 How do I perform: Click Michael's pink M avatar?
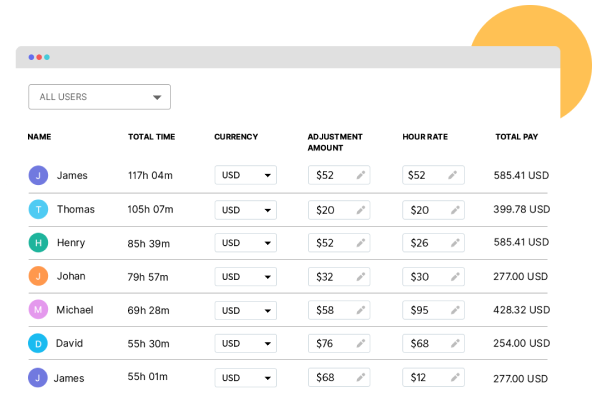(x=38, y=309)
